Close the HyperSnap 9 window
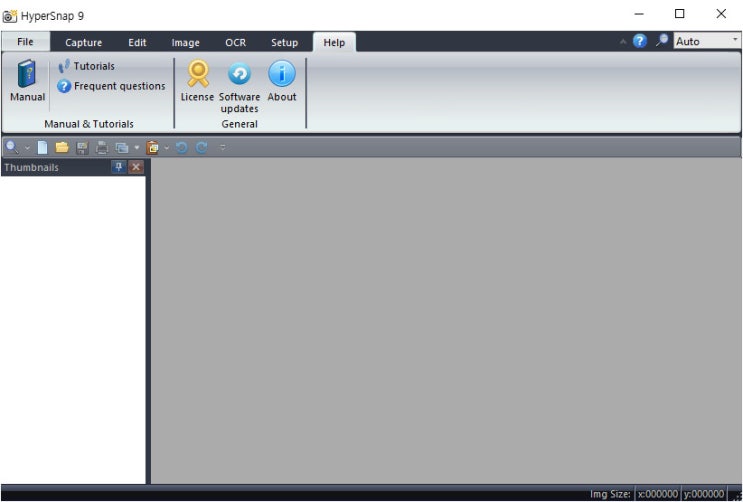 point(721,14)
